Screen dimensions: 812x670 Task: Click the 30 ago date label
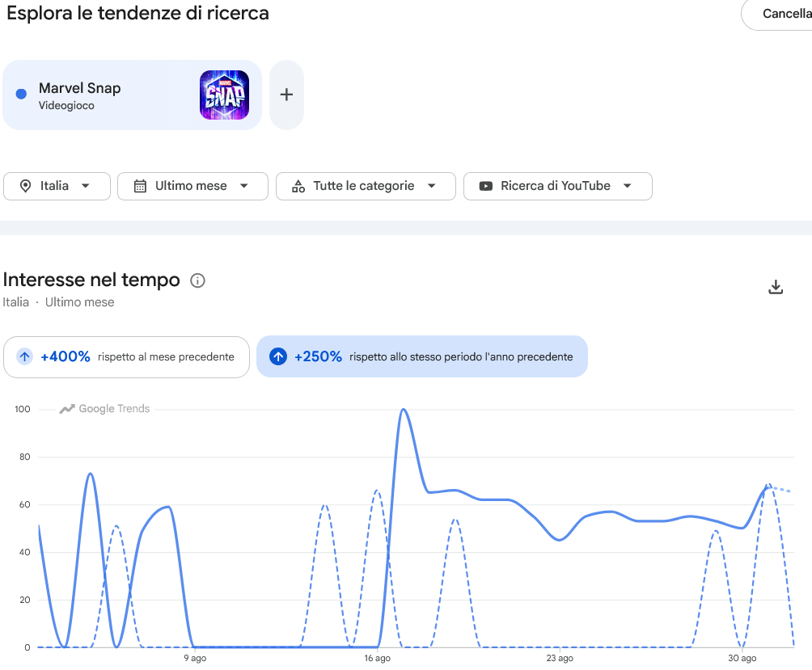tap(742, 658)
